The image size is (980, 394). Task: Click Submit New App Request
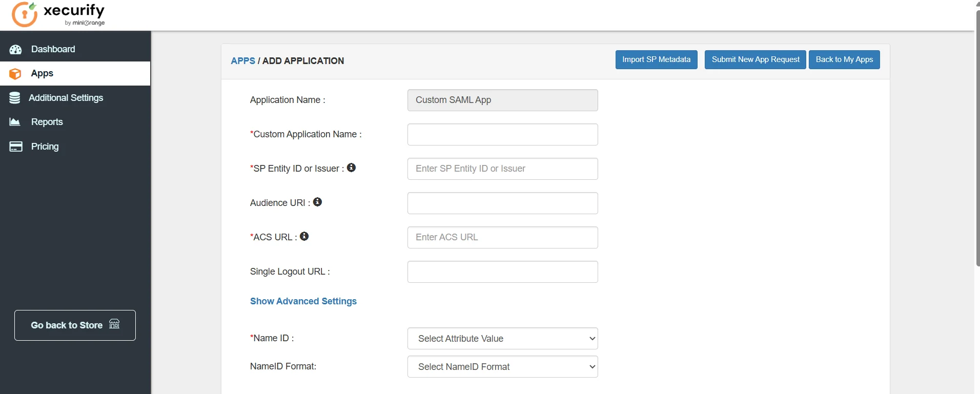pos(756,59)
